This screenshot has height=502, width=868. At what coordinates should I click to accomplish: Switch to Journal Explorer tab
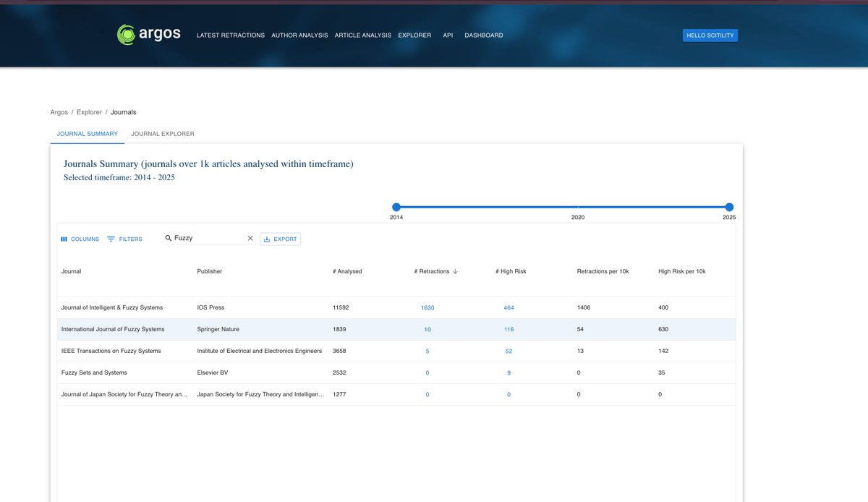pyautogui.click(x=163, y=134)
